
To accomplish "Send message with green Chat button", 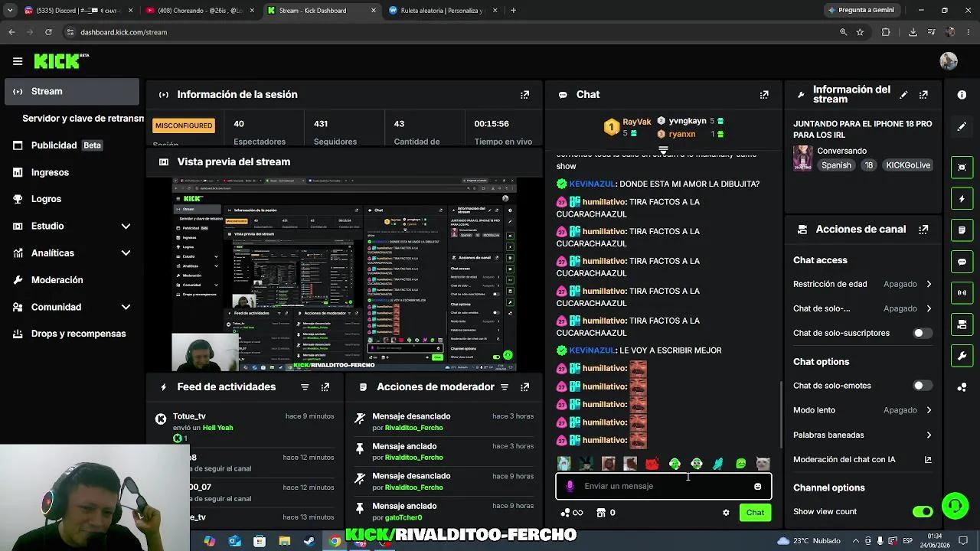I will point(755,513).
